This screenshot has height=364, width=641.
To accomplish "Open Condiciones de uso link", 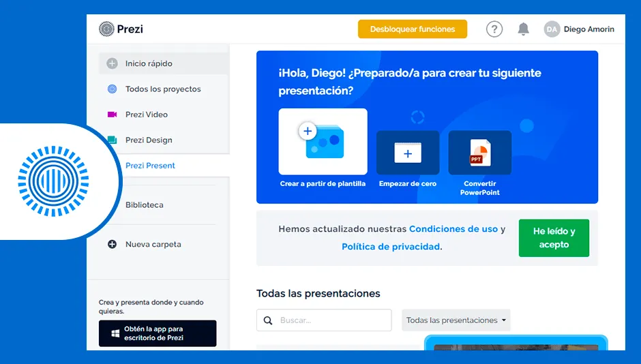I will pyautogui.click(x=453, y=229).
